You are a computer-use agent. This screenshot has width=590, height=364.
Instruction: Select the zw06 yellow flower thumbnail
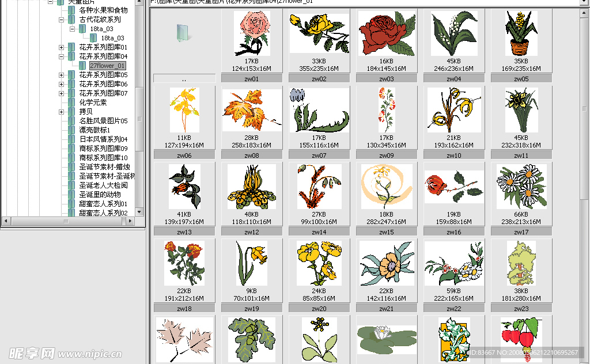click(184, 110)
